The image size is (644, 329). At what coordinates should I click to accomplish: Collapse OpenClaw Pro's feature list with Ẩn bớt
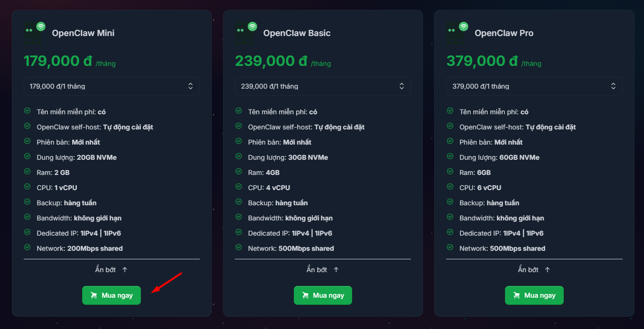[x=534, y=269]
